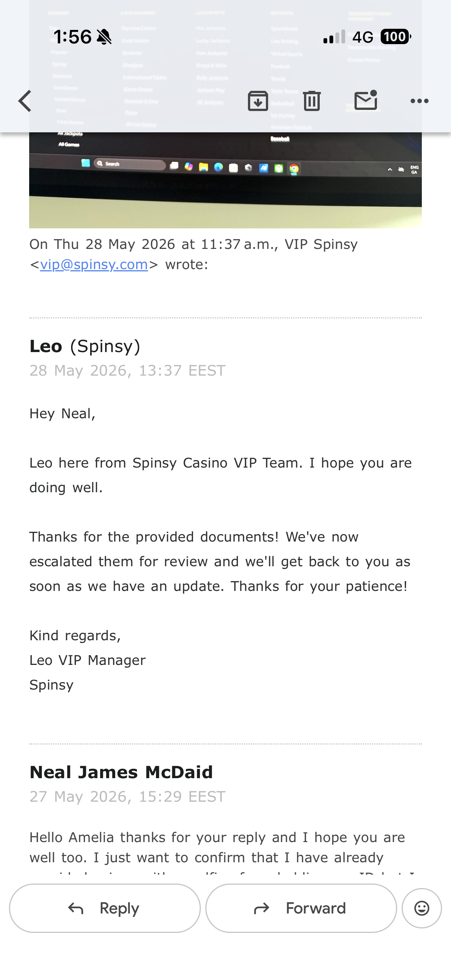Add an emoji reaction with the smiley icon
This screenshot has height=980, width=451.
click(422, 908)
